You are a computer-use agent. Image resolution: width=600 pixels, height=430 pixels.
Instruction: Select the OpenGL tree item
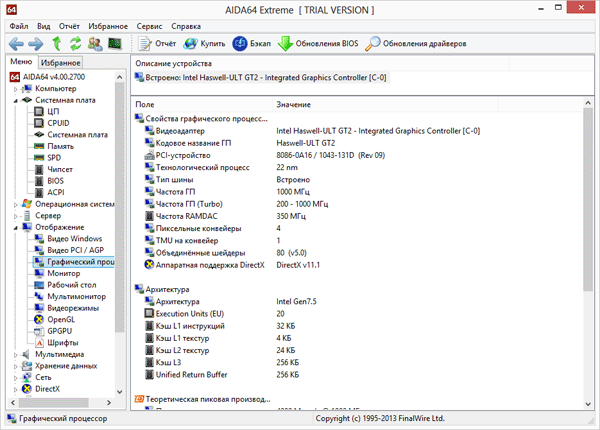pos(55,319)
